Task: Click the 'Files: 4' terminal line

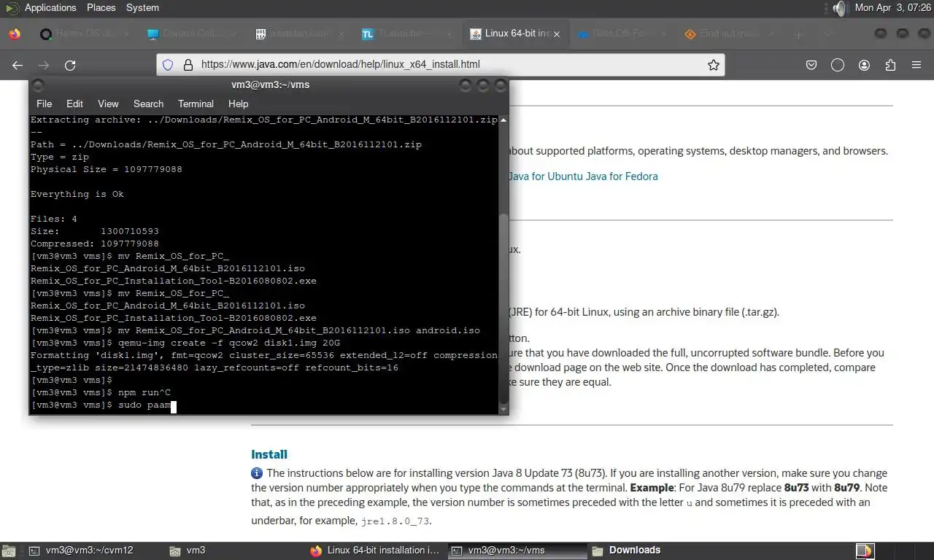Action: [x=54, y=219]
